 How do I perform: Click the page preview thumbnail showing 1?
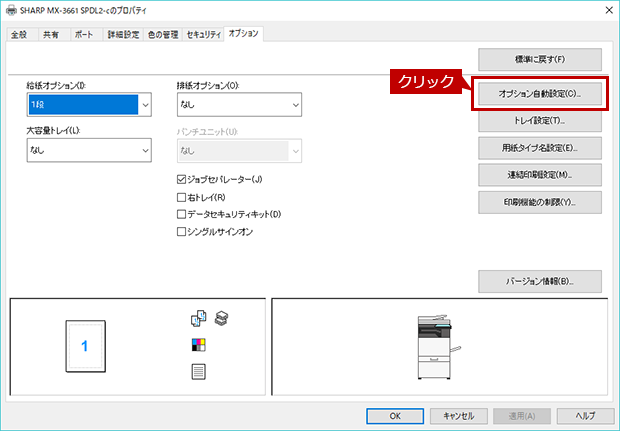click(x=85, y=346)
